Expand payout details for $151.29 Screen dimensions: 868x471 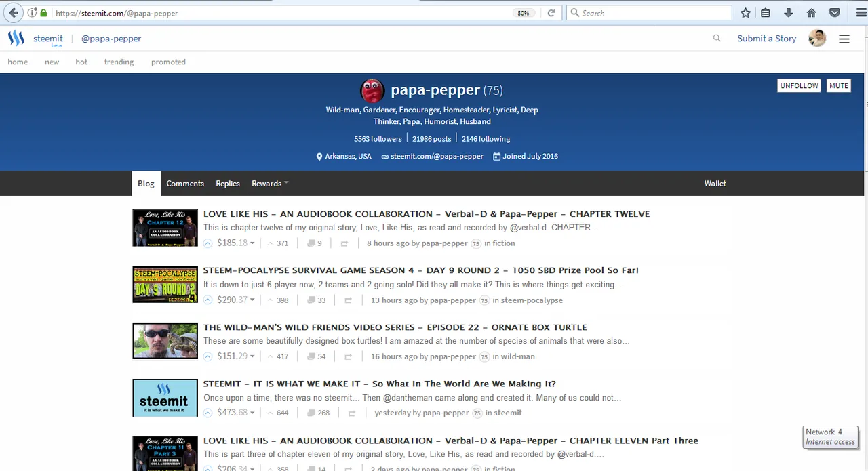236,356
